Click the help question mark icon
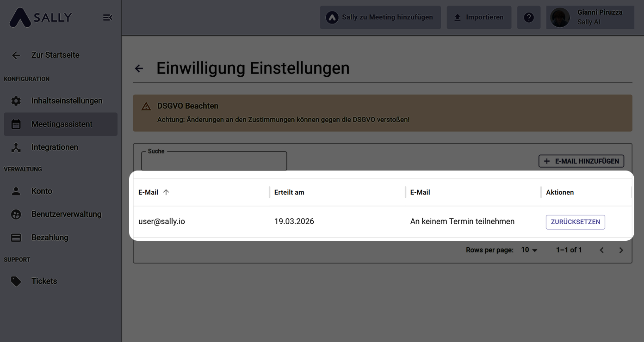Screen dimensions: 644x342 pyautogui.click(x=529, y=18)
